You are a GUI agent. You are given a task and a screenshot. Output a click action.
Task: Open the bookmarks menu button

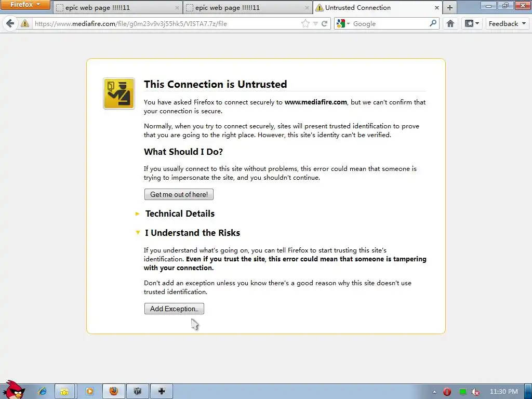pyautogui.click(x=472, y=23)
